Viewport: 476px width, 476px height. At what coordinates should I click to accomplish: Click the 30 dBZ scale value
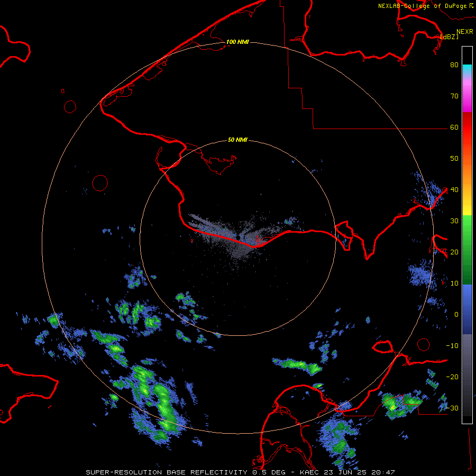454,221
